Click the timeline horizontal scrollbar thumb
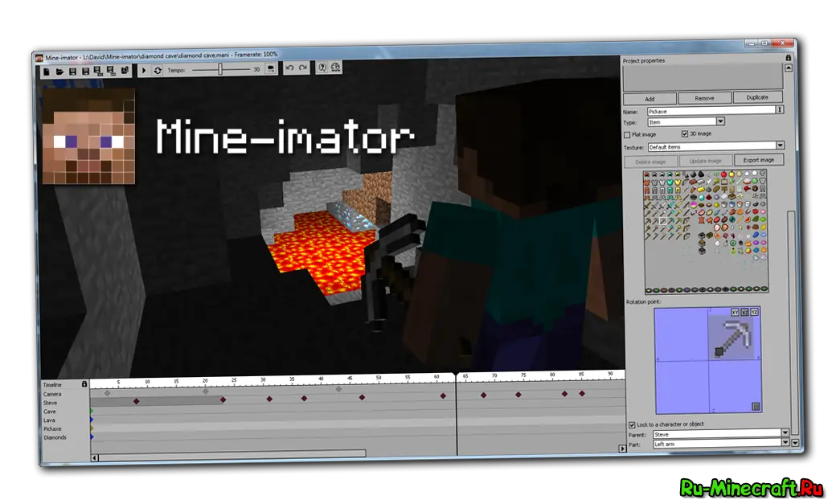Image resolution: width=836 pixels, height=504 pixels. 232,454
